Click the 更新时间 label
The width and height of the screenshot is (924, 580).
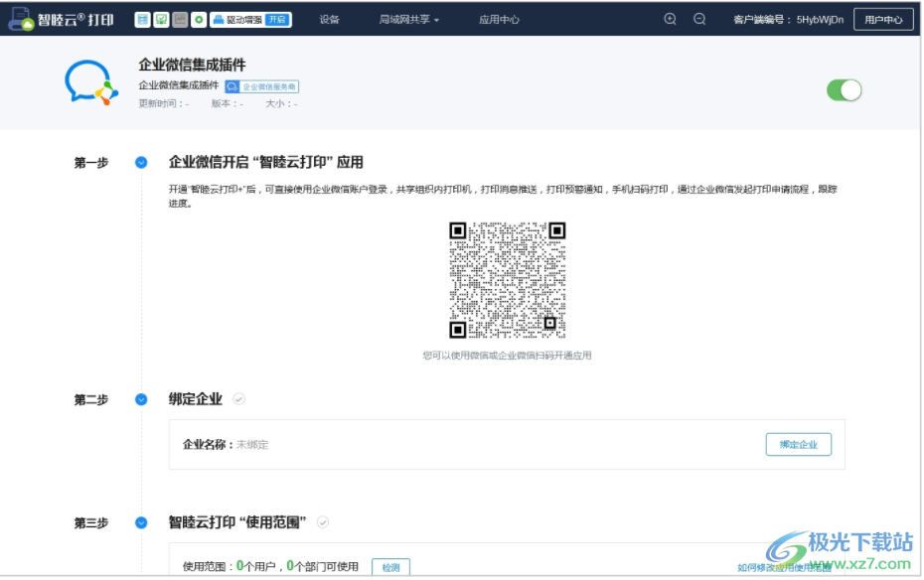pyautogui.click(x=164, y=103)
